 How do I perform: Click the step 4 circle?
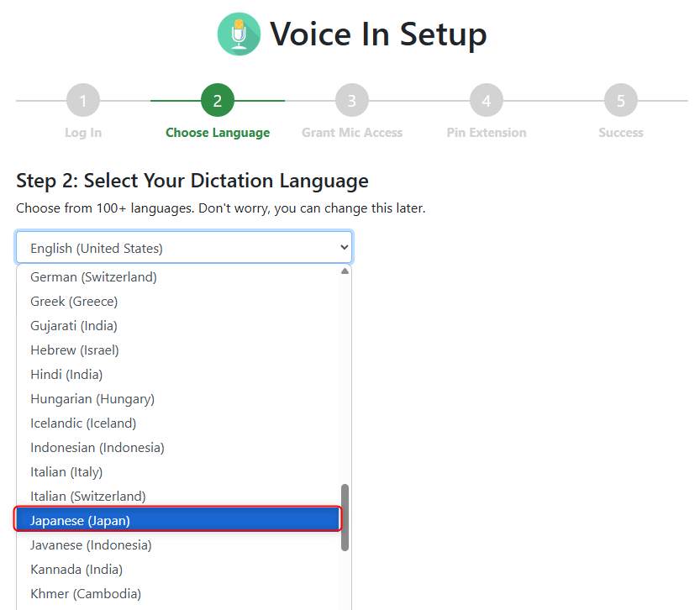[x=487, y=100]
